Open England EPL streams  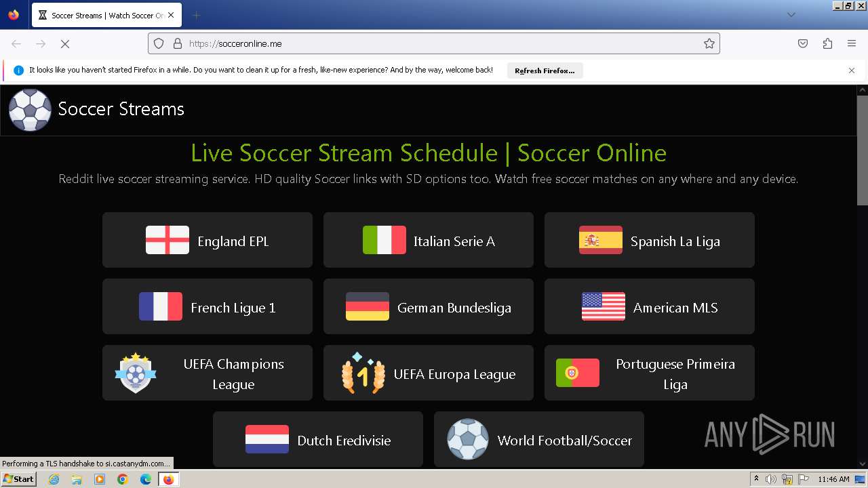(x=208, y=240)
